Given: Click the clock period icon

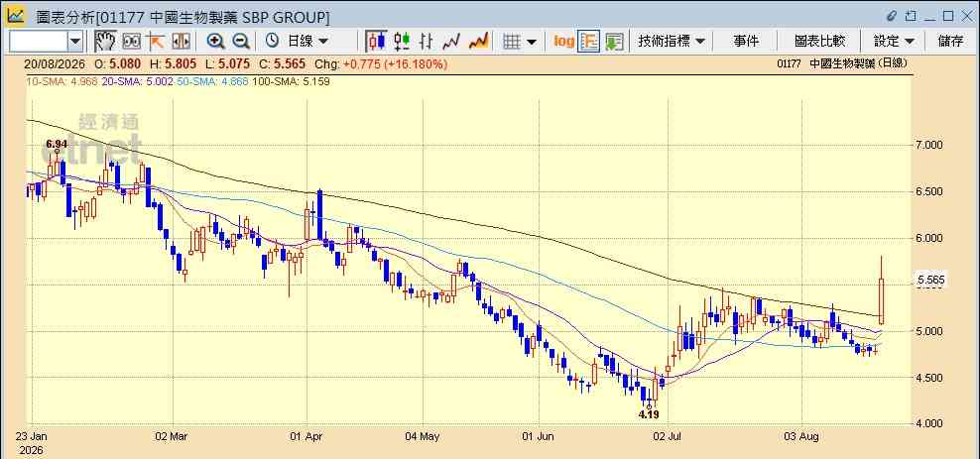Looking at the screenshot, I should pyautogui.click(x=272, y=42).
